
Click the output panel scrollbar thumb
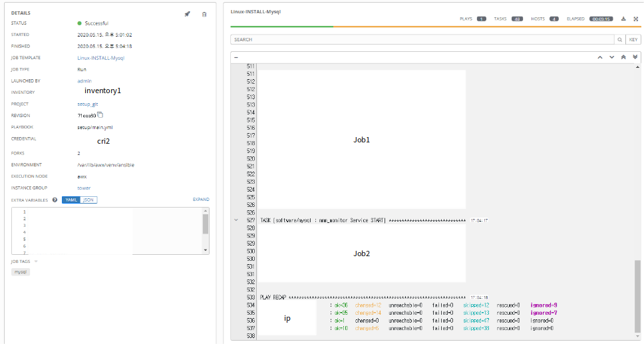point(637,295)
